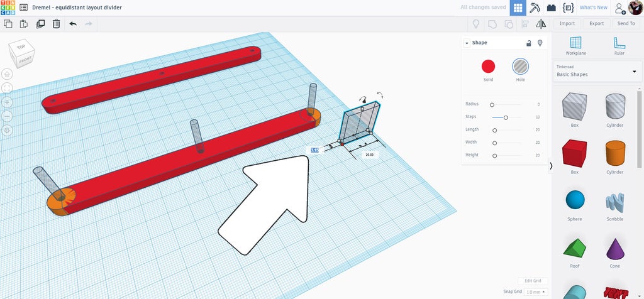Screen dimensions: 644x299
Task: Toggle the shape lock icon
Action: [x=529, y=43]
